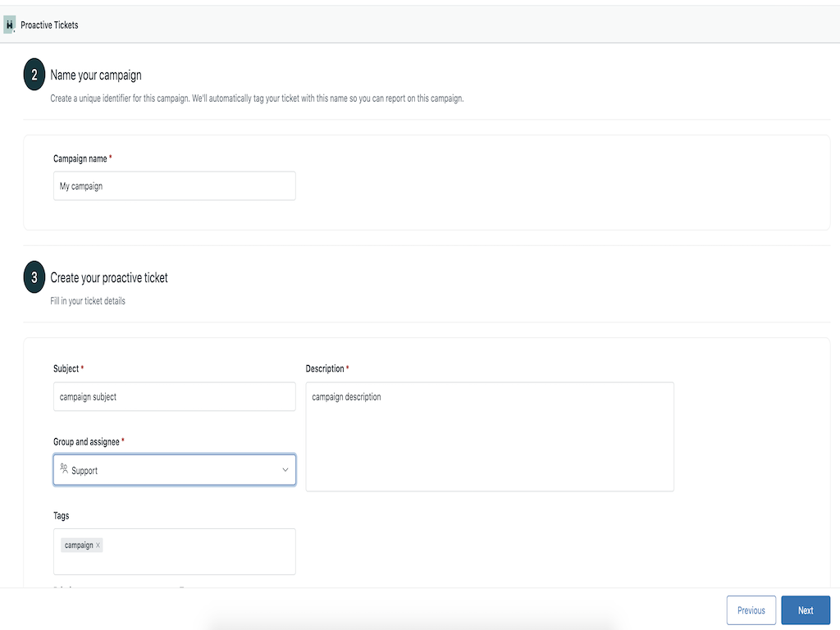Click the Description field label

point(325,369)
